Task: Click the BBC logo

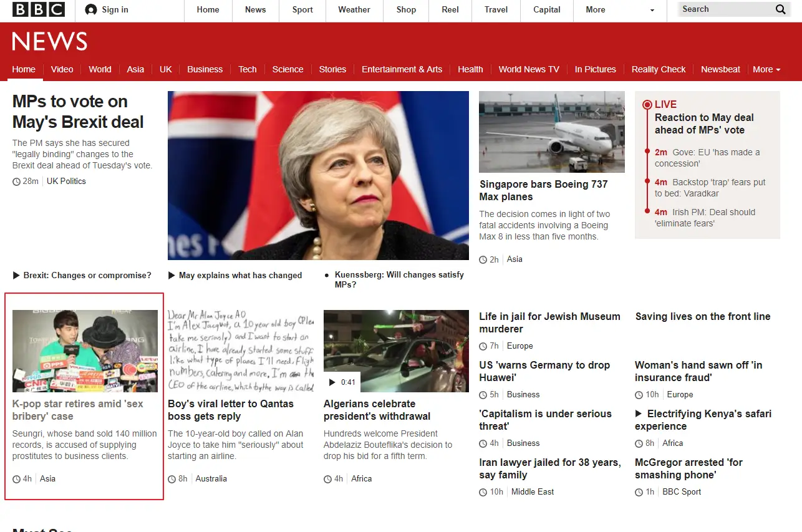Action: pyautogui.click(x=39, y=9)
